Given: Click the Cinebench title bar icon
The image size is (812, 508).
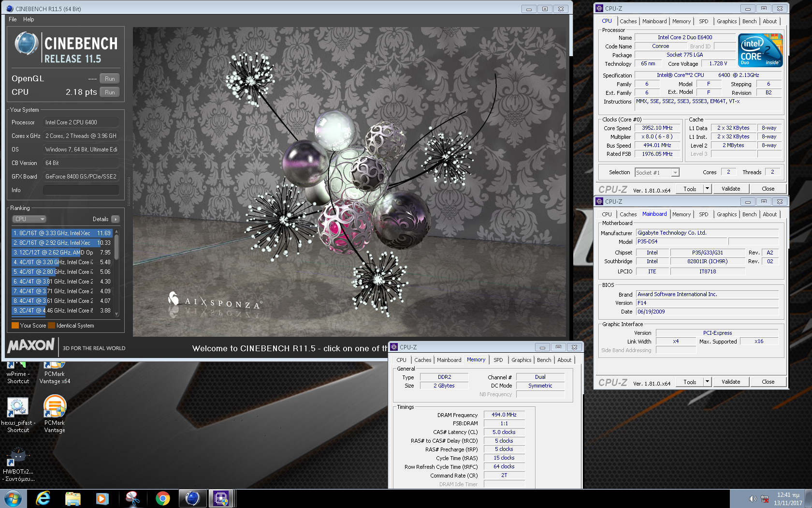Looking at the screenshot, I should point(9,9).
